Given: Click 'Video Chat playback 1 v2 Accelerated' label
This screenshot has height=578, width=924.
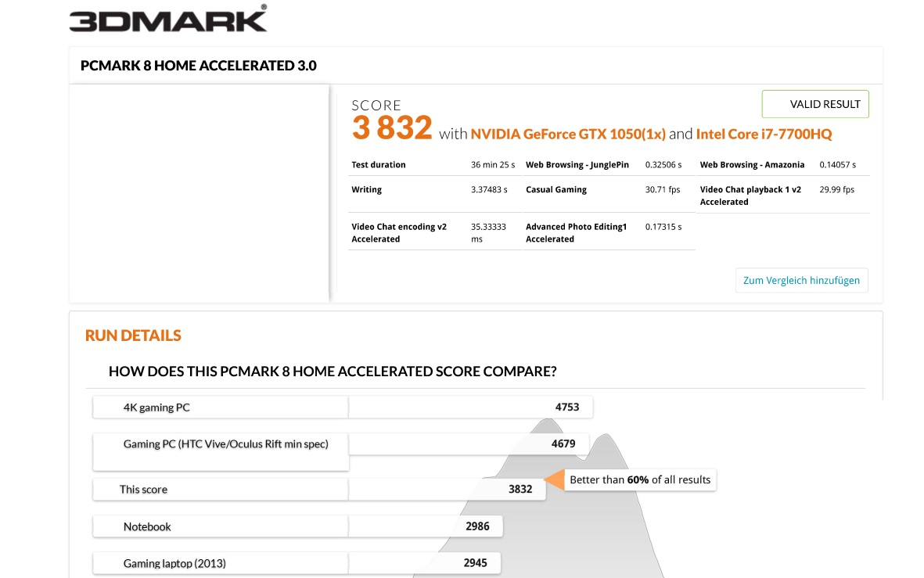Looking at the screenshot, I should [x=750, y=196].
